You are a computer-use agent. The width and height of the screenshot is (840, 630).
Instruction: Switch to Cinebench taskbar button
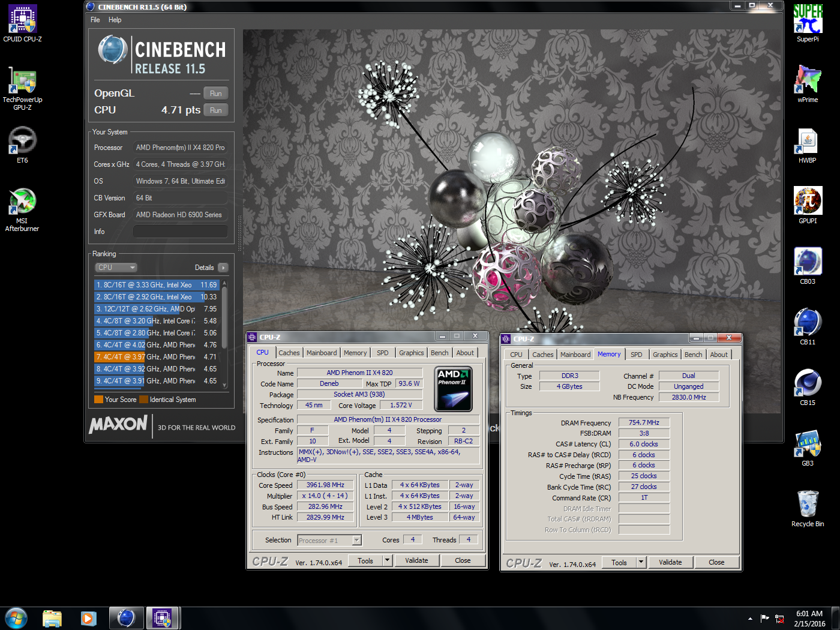(126, 618)
